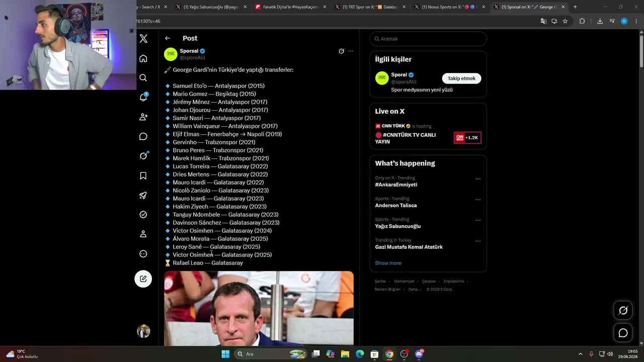This screenshot has height=362, width=644.
Task: Switch to the TRT Spor tab
Action: click(x=369, y=7)
